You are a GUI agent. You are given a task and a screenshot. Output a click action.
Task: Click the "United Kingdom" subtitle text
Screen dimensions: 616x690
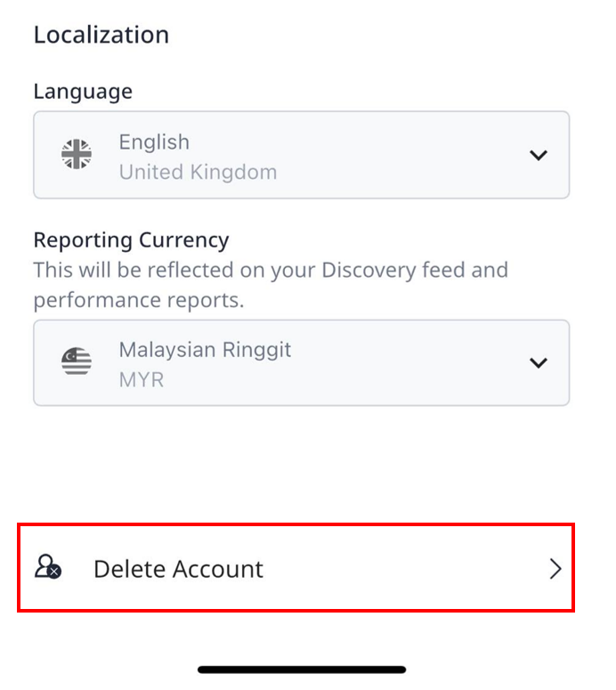(198, 172)
